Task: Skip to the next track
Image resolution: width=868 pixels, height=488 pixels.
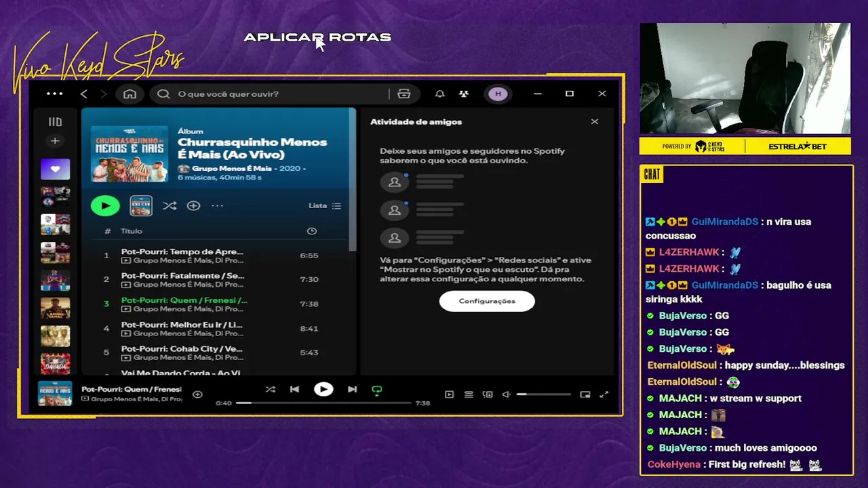Action: 352,389
